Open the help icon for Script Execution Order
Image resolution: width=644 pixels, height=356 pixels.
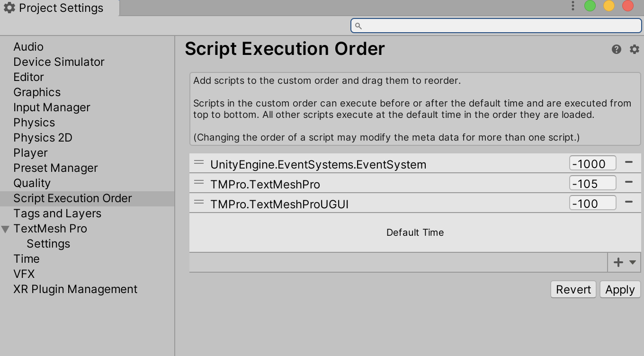(616, 49)
